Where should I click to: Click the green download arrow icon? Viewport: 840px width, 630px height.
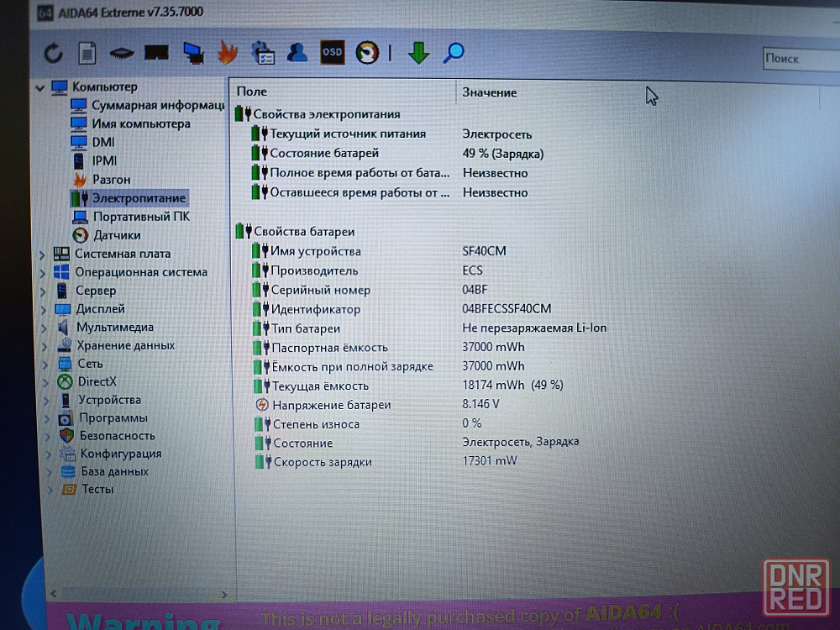(x=418, y=53)
